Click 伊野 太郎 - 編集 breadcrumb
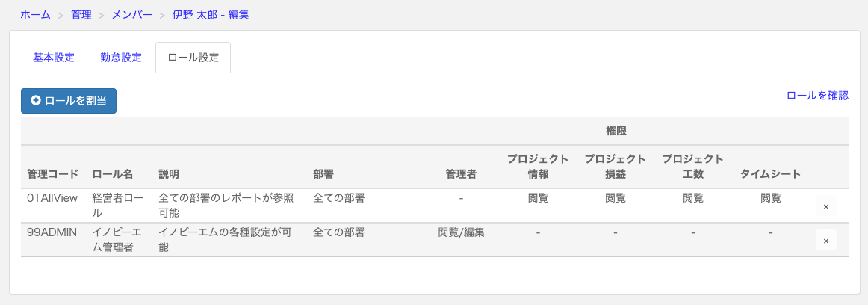This screenshot has height=305, width=868. [x=211, y=15]
